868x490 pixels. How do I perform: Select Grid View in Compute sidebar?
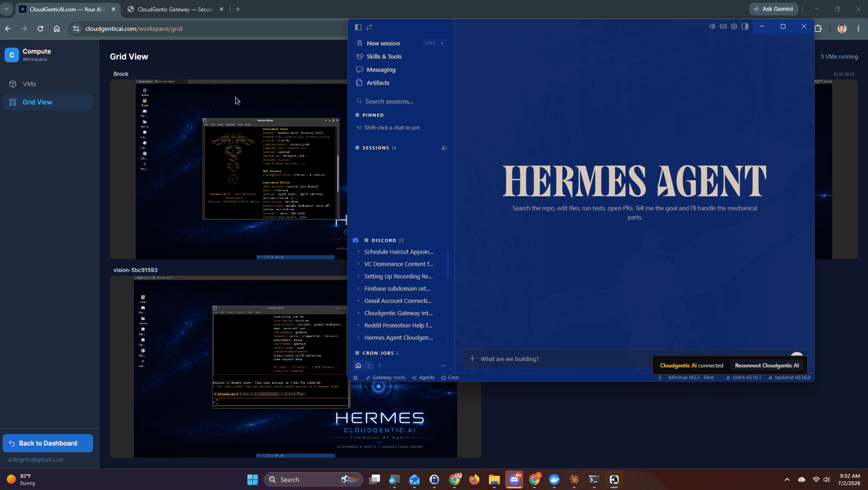coord(48,102)
